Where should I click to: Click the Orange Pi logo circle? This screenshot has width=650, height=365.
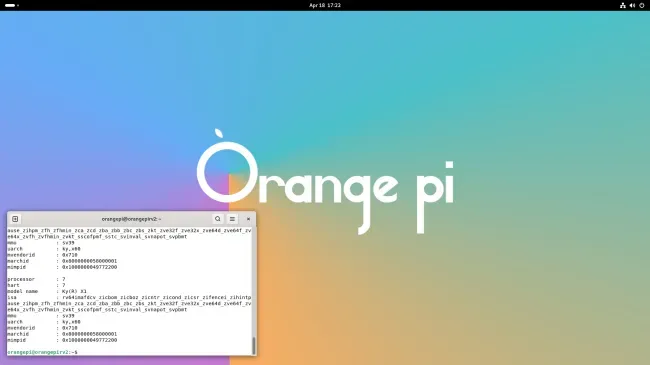[227, 172]
